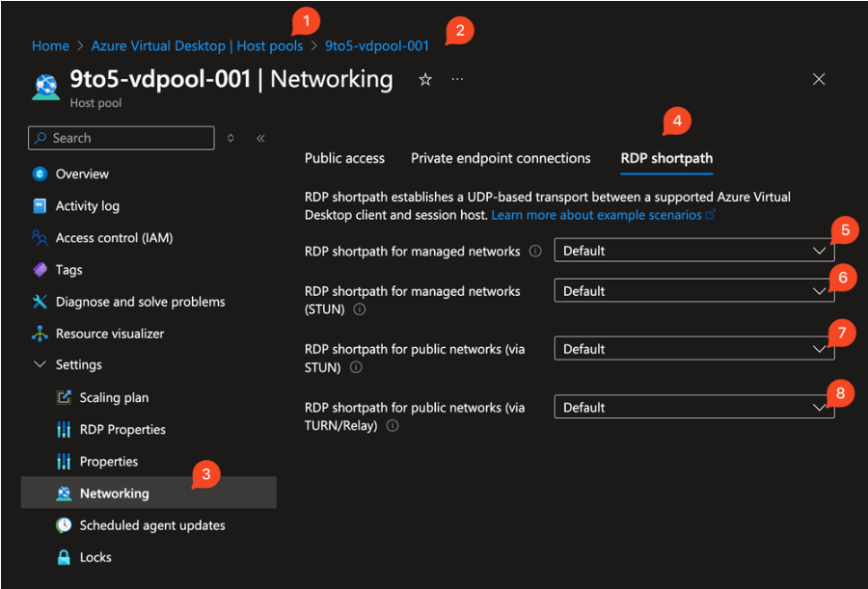This screenshot has width=868, height=589.
Task: Collapse the Settings section in sidebar
Action: click(40, 365)
